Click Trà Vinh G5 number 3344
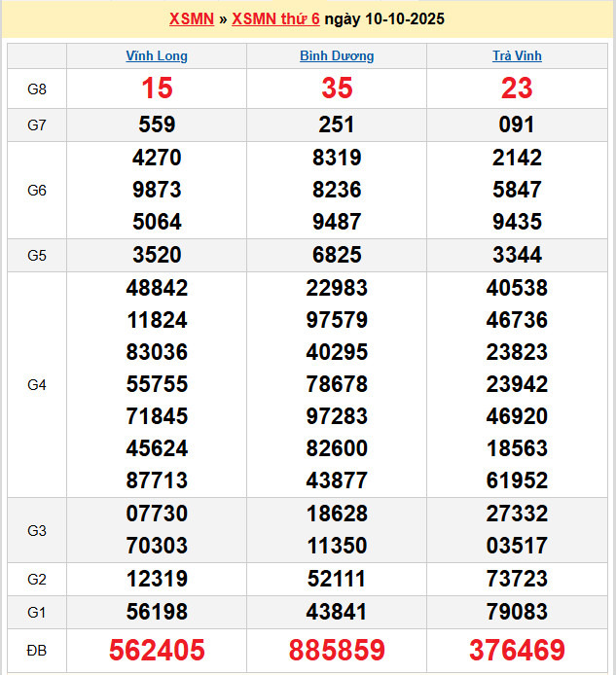Screen dimensions: 616x675 click(517, 256)
